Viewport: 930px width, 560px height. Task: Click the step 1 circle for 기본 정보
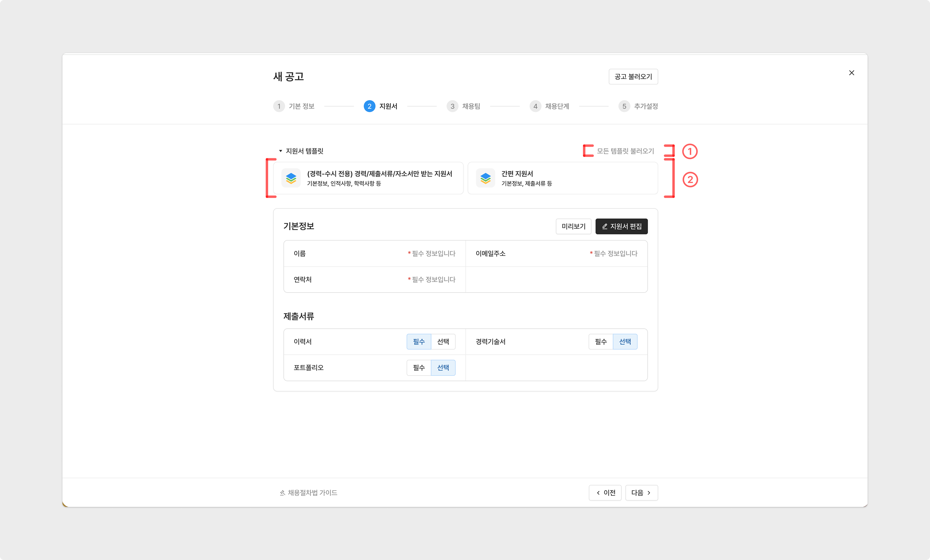pyautogui.click(x=279, y=106)
